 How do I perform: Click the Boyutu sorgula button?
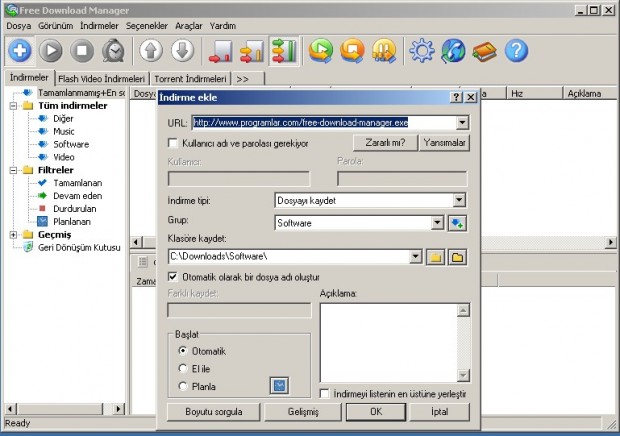point(214,412)
